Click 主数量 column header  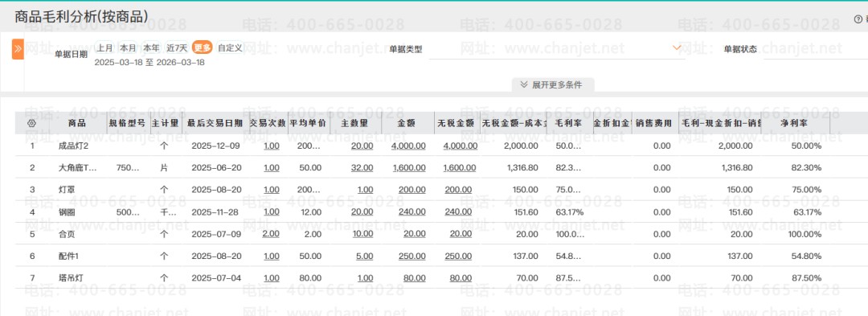pyautogui.click(x=355, y=123)
